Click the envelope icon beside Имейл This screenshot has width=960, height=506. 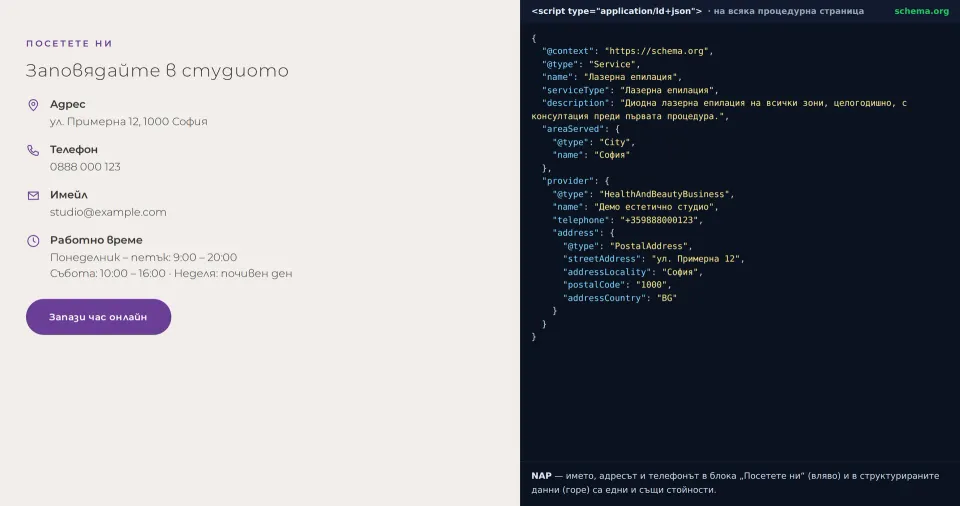tap(33, 195)
